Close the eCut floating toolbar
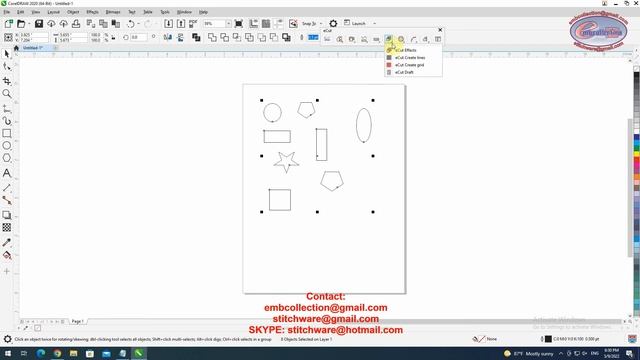Screen dimensions: 640x360 pyautogui.click(x=440, y=30)
